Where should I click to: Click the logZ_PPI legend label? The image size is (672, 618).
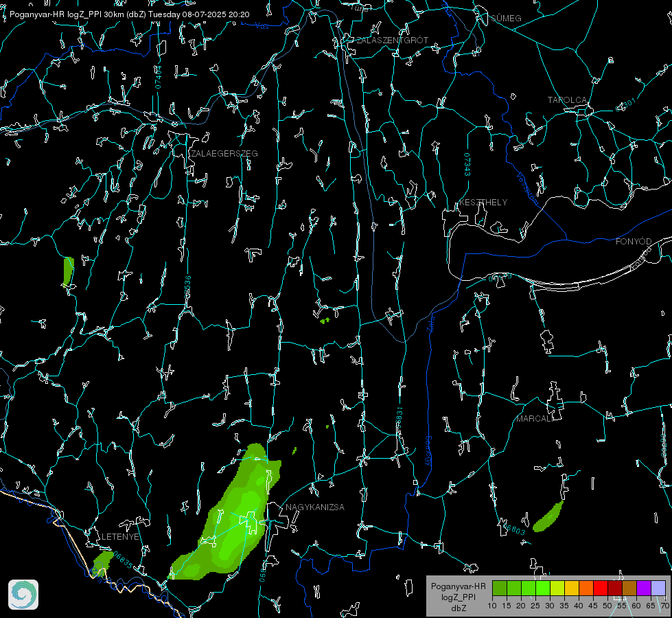click(458, 597)
